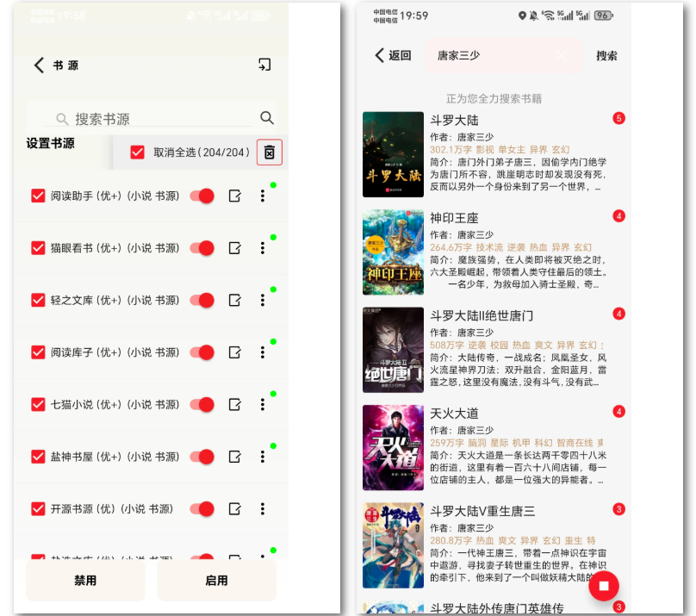Image resolution: width=696 pixels, height=616 pixels.
Task: Edit the 猫眼看书 source
Action: click(x=235, y=248)
